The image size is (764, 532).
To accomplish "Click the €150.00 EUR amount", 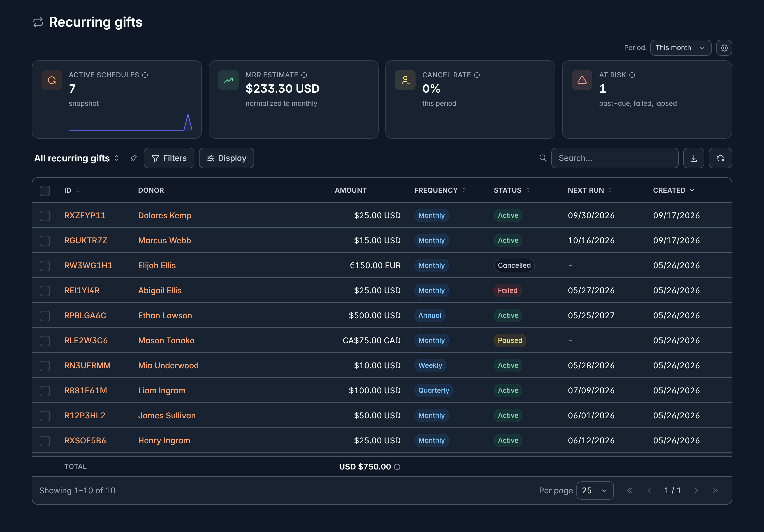I will tap(375, 265).
